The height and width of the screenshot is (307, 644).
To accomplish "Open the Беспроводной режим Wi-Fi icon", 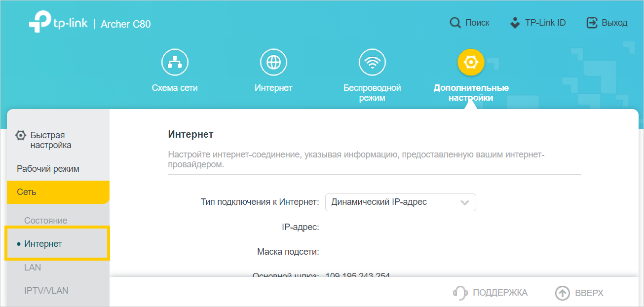I will click(372, 63).
